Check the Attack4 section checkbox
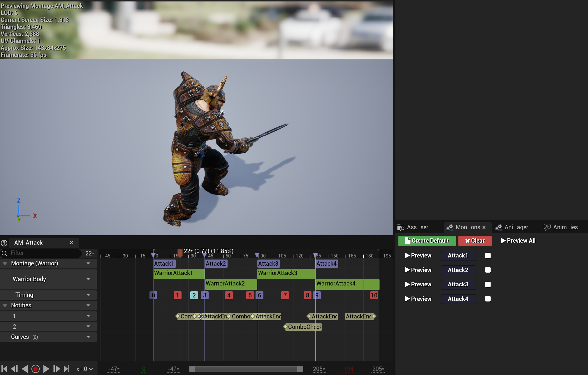This screenshot has width=588, height=375. pyautogui.click(x=488, y=299)
